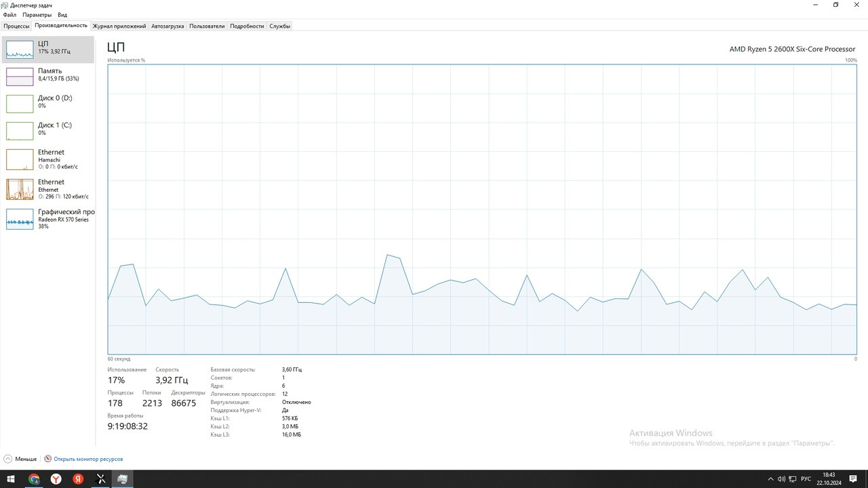Screen dimensions: 868x488
Task: Click the 60 секунд graph label
Action: pyautogui.click(x=119, y=359)
